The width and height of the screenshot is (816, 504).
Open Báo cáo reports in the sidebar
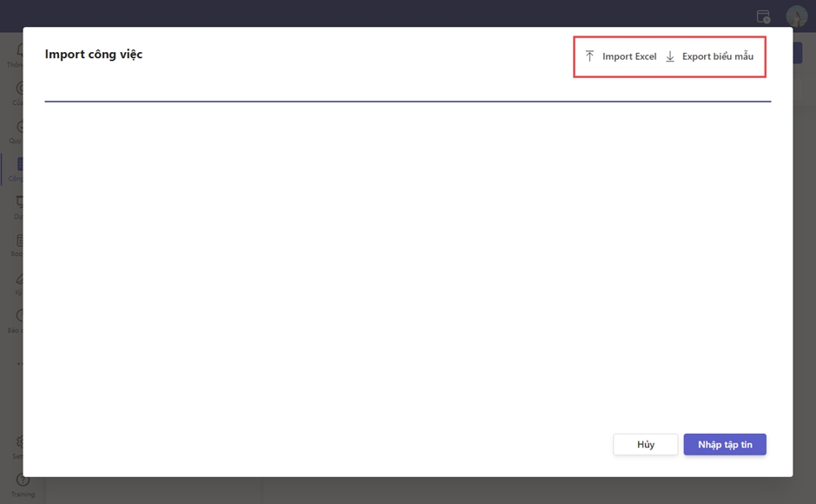click(x=19, y=319)
